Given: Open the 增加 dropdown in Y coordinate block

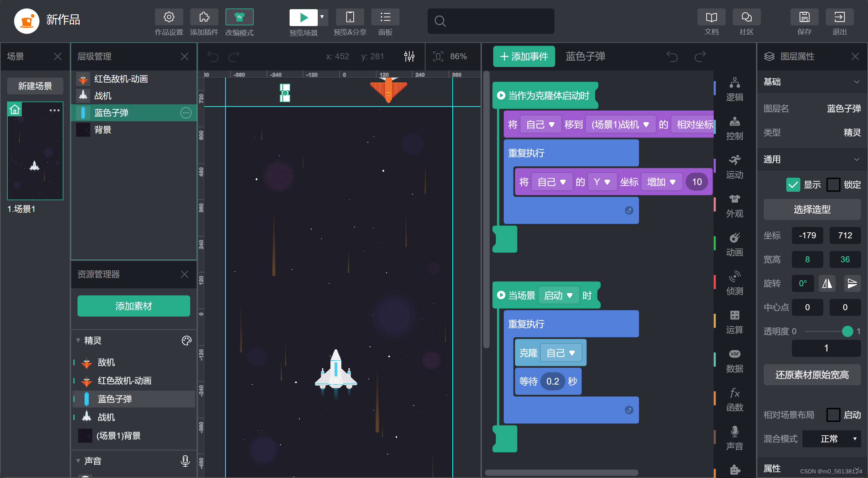Looking at the screenshot, I should (x=661, y=182).
